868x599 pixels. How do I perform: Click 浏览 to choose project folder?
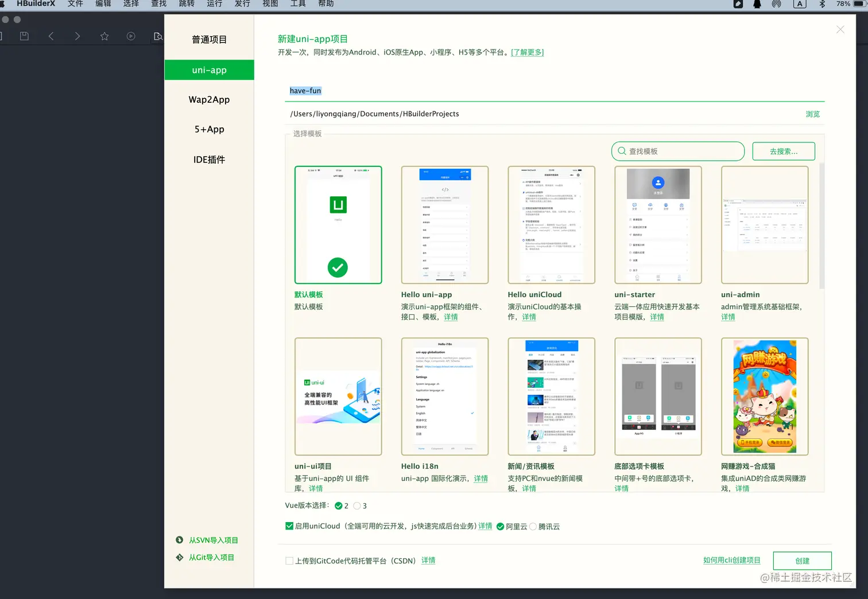[812, 114]
